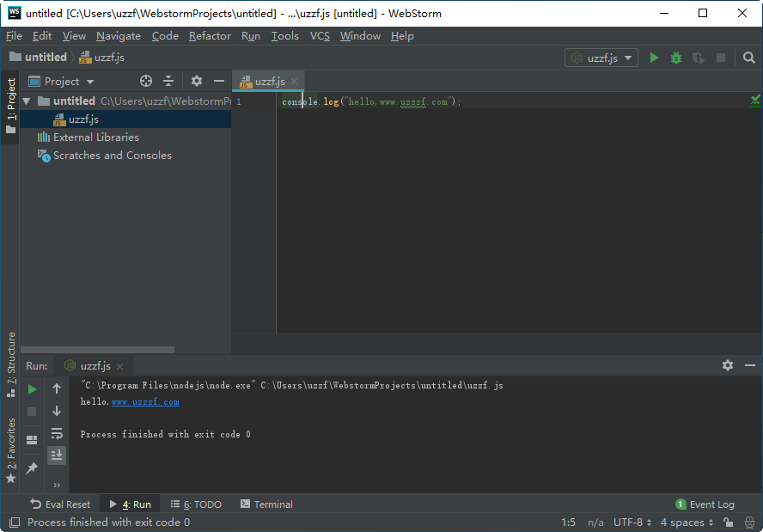Open the File menu
763x532 pixels.
pos(14,36)
